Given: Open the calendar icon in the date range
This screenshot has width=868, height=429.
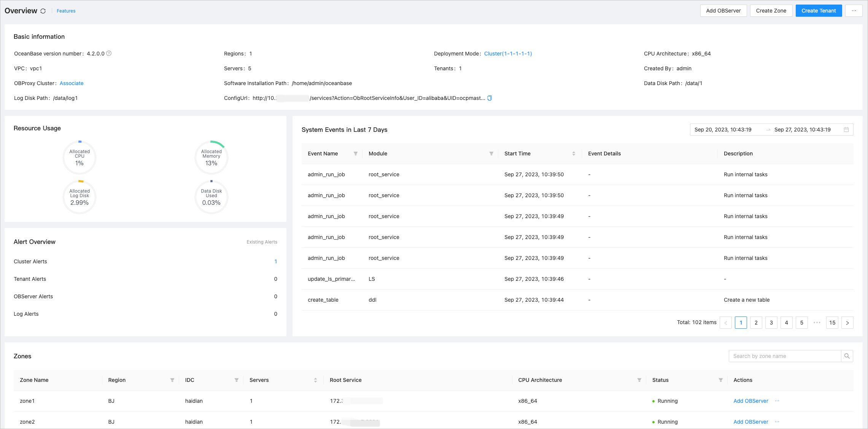Looking at the screenshot, I should [846, 130].
